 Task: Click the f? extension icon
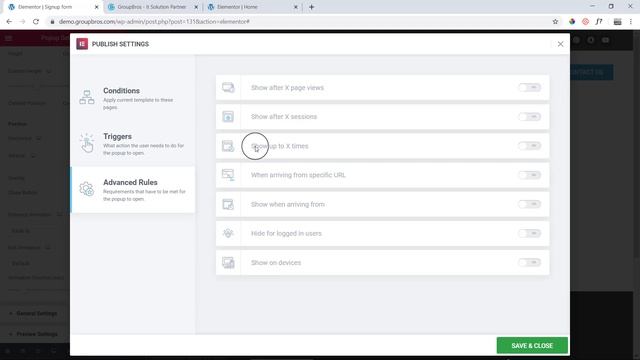[599, 22]
